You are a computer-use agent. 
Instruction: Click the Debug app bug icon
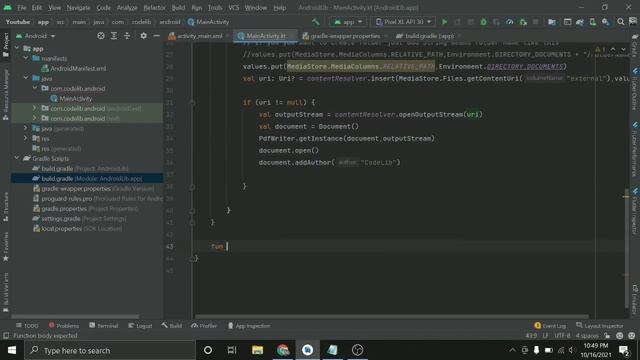point(483,22)
